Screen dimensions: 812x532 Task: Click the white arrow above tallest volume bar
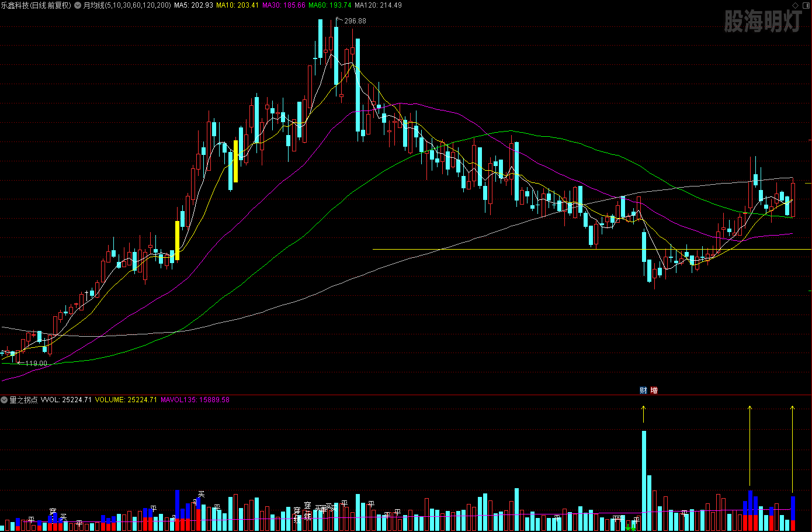tap(644, 414)
